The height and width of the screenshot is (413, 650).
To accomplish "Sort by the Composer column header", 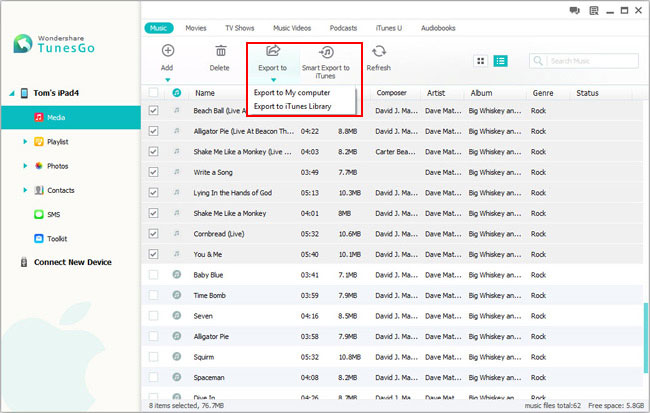I will (x=391, y=93).
